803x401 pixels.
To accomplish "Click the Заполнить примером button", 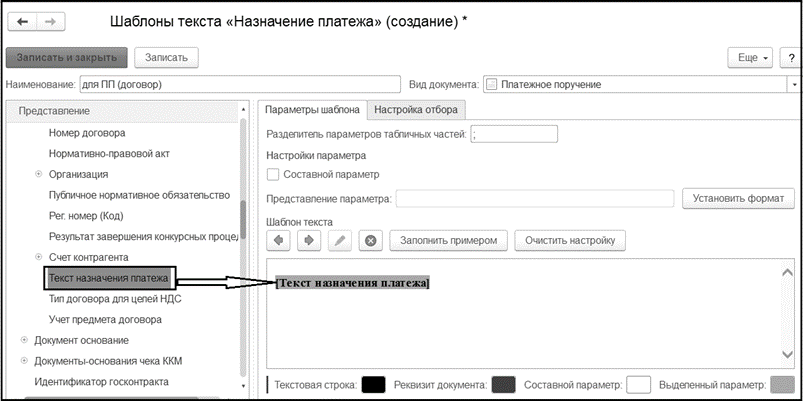I will click(449, 240).
